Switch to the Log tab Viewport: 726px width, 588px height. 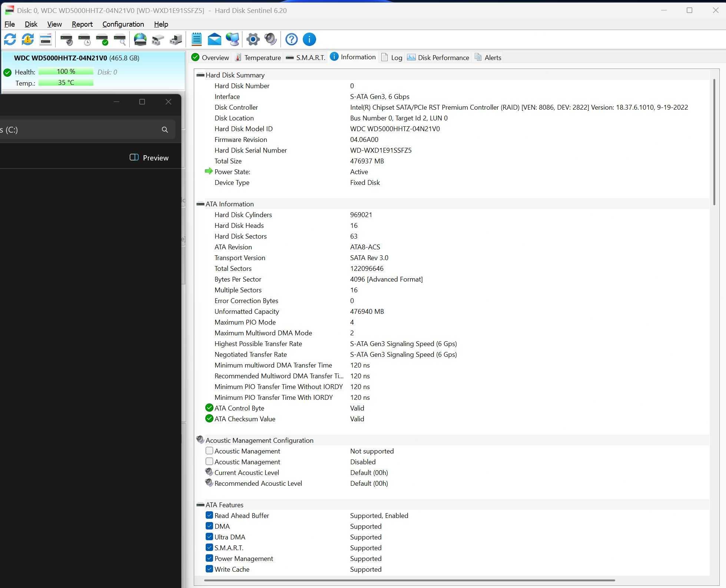pyautogui.click(x=392, y=57)
